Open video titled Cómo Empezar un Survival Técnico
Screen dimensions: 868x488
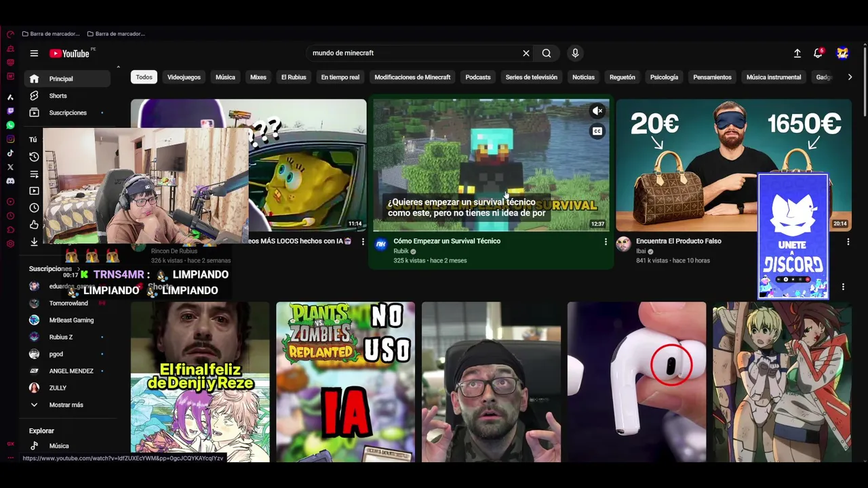447,241
